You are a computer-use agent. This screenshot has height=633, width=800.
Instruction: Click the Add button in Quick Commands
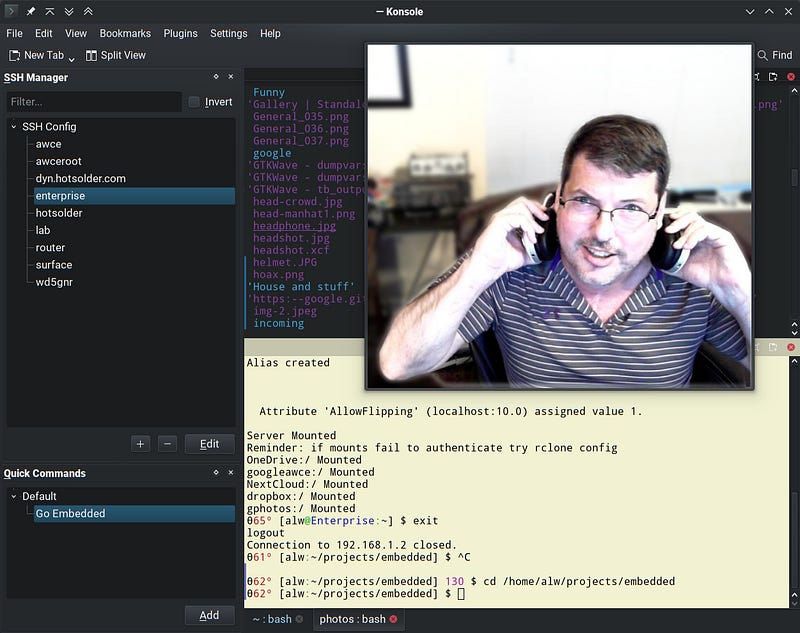click(209, 615)
